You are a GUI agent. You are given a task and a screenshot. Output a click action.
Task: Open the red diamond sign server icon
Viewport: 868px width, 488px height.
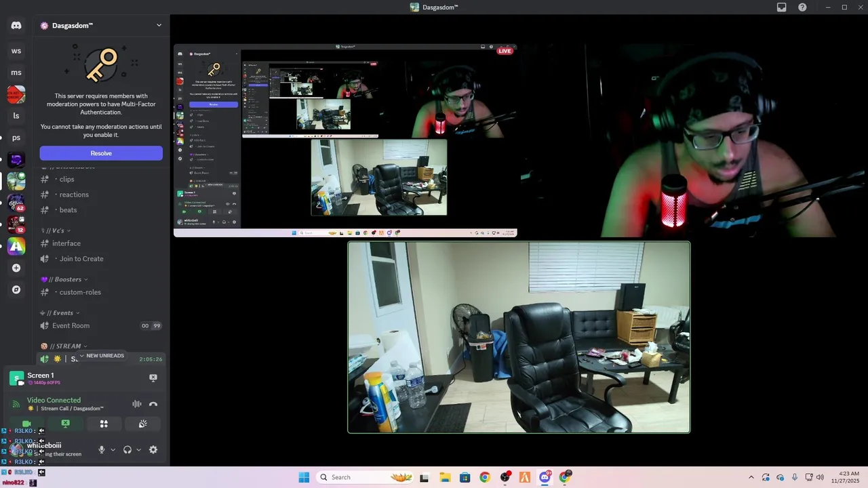click(x=16, y=94)
